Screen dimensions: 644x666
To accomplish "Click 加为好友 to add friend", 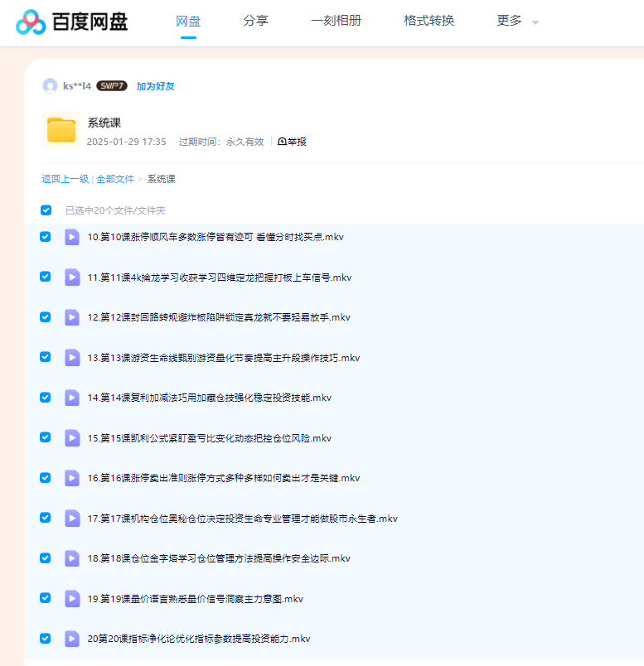I will point(156,86).
